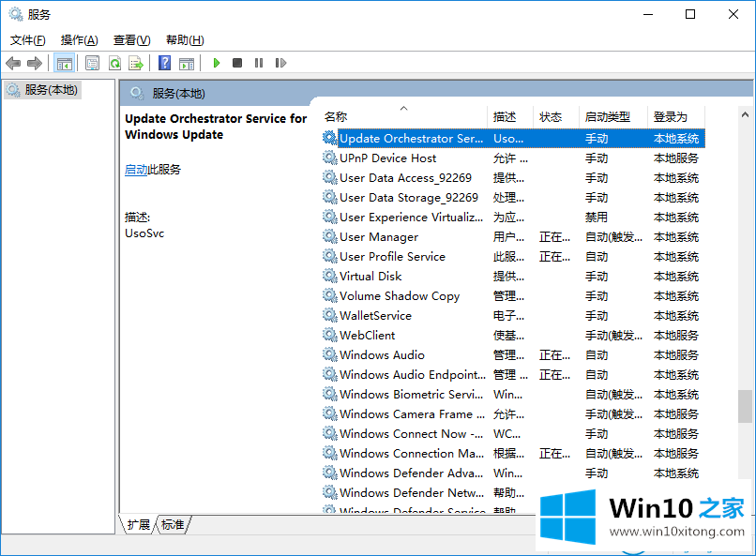Select the Windows Audio Endpoint Builder service
The image size is (756, 556).
[x=513, y=375]
